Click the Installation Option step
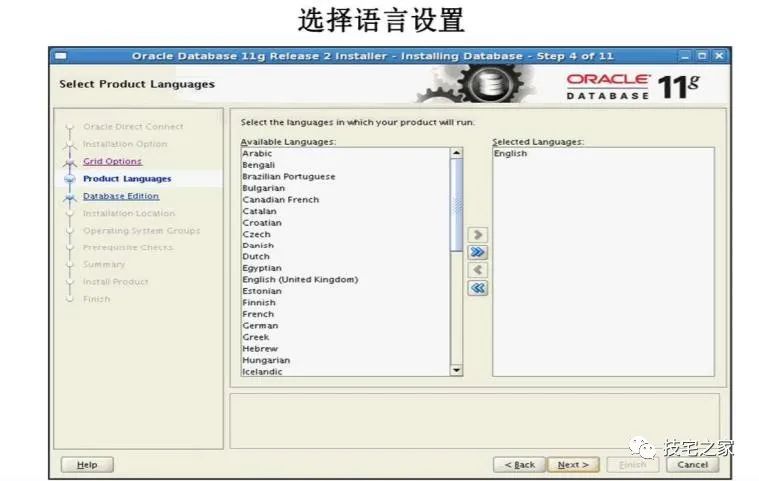This screenshot has width=759, height=481. 125,144
